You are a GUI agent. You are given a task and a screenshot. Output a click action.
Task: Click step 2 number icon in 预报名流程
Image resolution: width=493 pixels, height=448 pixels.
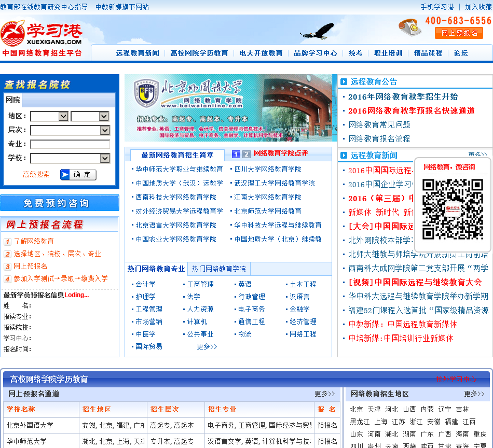(8, 254)
